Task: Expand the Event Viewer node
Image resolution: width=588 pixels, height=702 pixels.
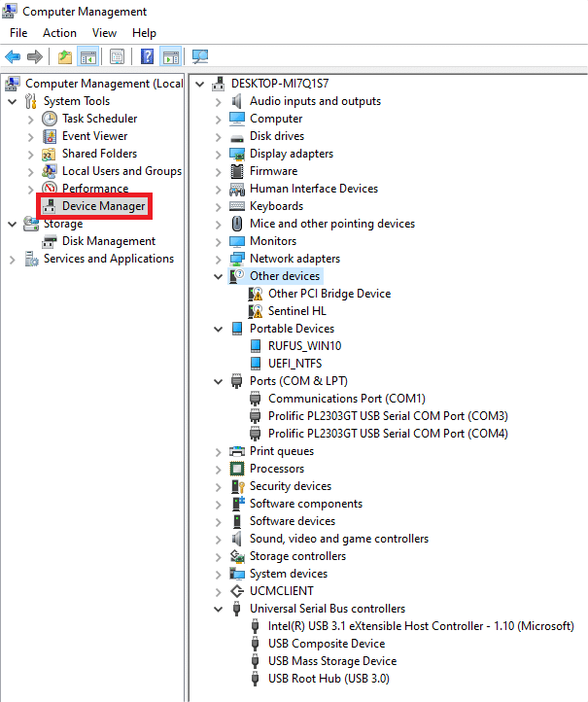Action: point(30,137)
